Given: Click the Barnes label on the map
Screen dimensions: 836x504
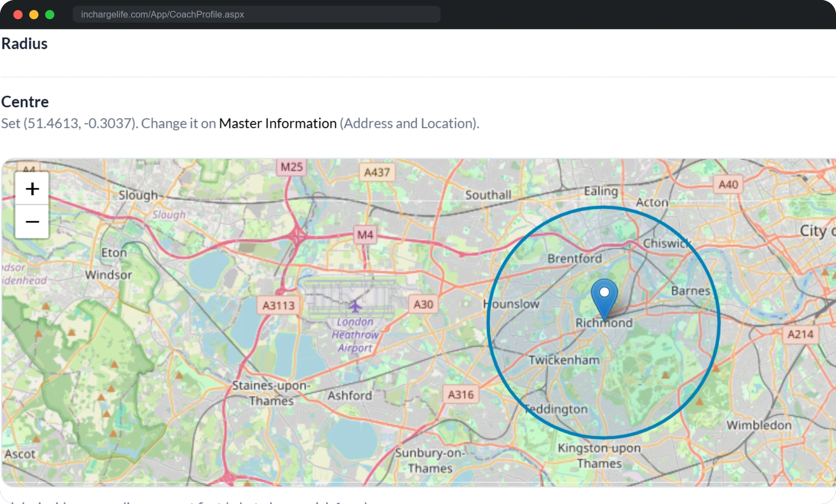Looking at the screenshot, I should pyautogui.click(x=691, y=290).
